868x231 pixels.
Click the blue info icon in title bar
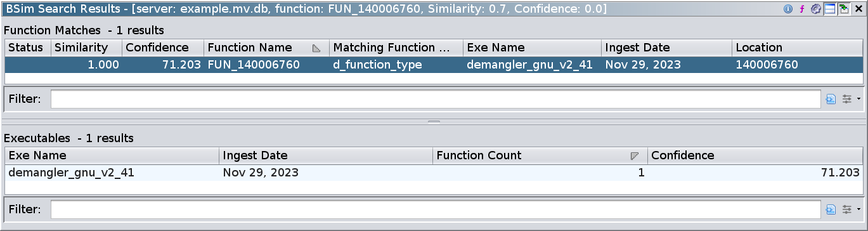pos(788,9)
